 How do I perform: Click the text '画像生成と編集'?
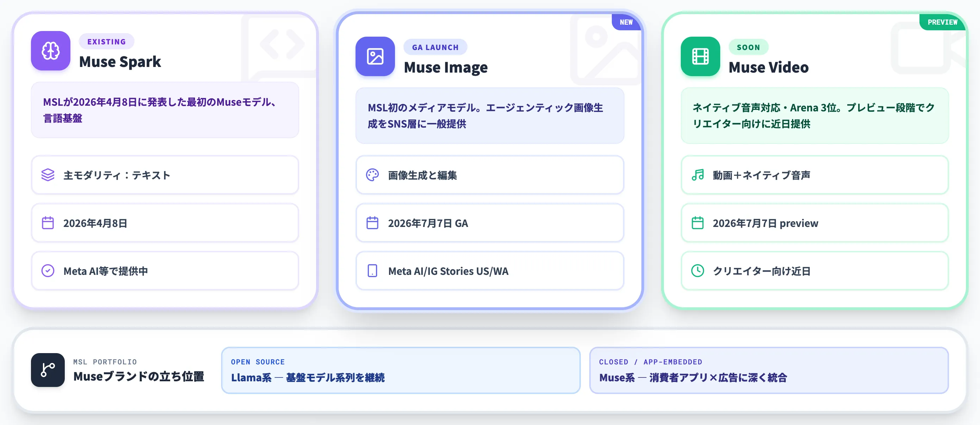tap(422, 175)
